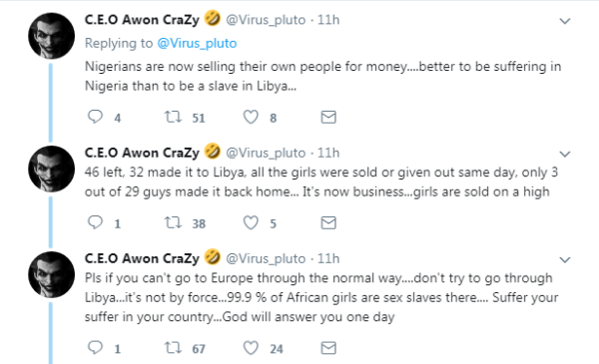Open the @Virus_pluto handle on the third tweet
599x364 pixels.
click(266, 258)
